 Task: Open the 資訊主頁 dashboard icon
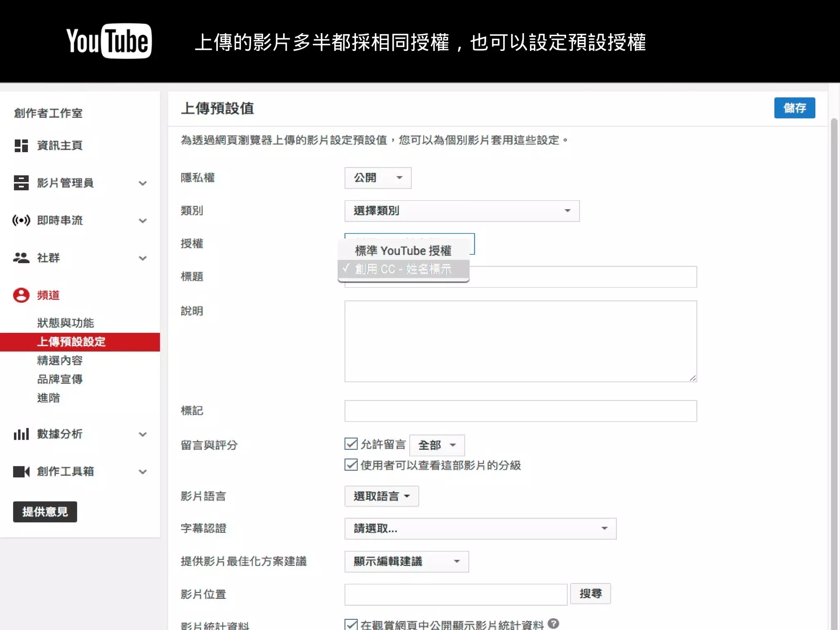point(21,146)
